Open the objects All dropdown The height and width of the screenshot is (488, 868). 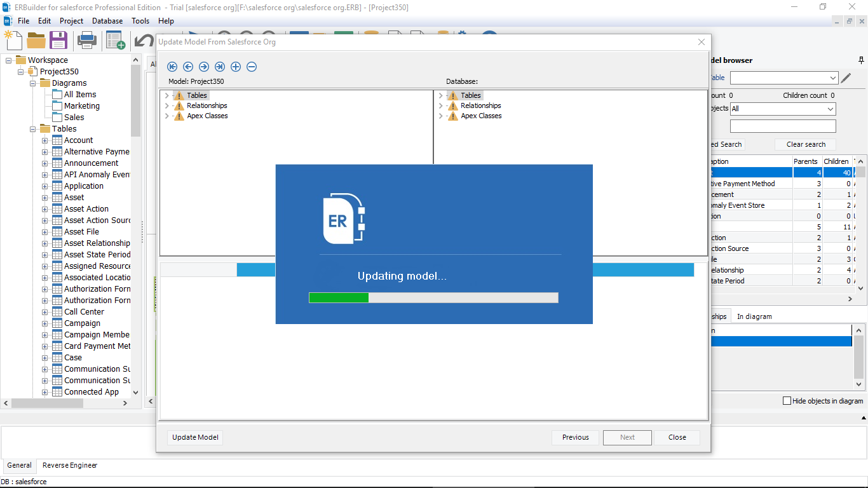tap(830, 109)
